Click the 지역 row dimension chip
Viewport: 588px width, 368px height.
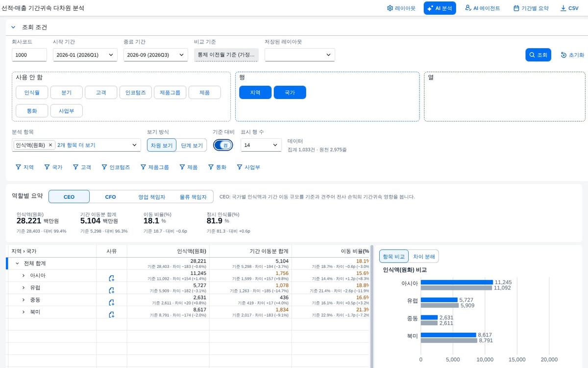[x=255, y=92]
